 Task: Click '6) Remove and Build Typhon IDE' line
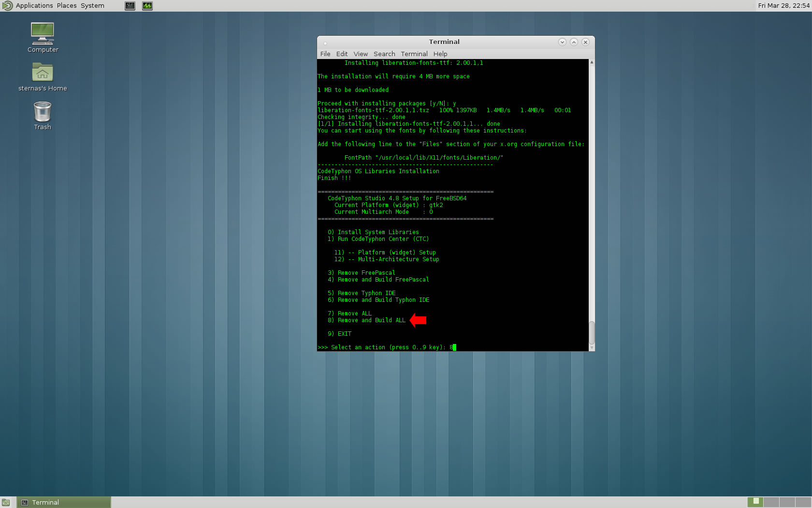[378, 300]
